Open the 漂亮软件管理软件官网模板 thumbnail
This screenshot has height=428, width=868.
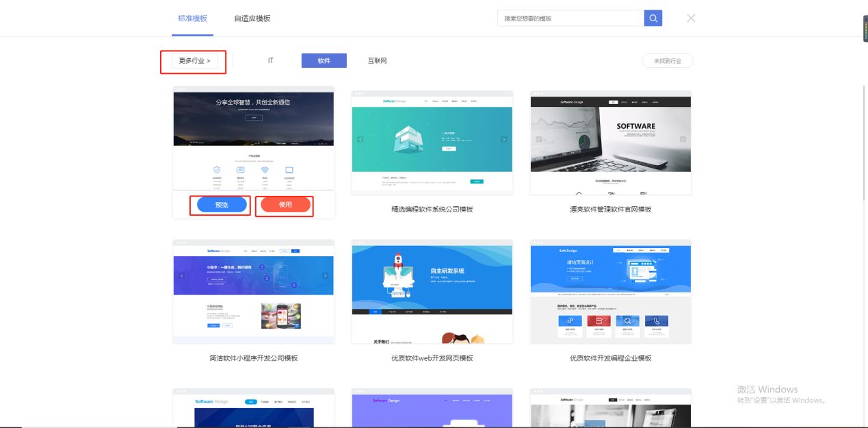coord(610,142)
